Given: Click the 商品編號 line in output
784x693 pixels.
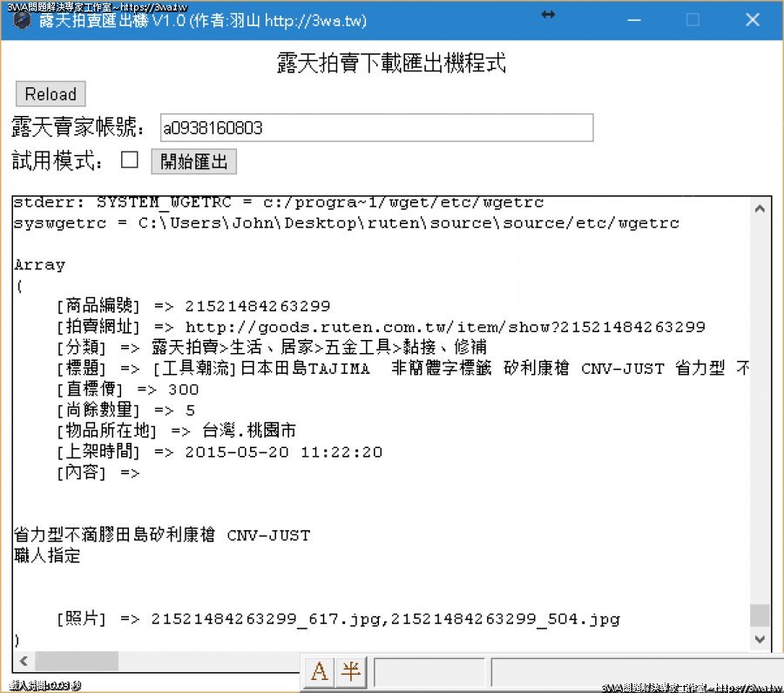Looking at the screenshot, I should tap(192, 306).
